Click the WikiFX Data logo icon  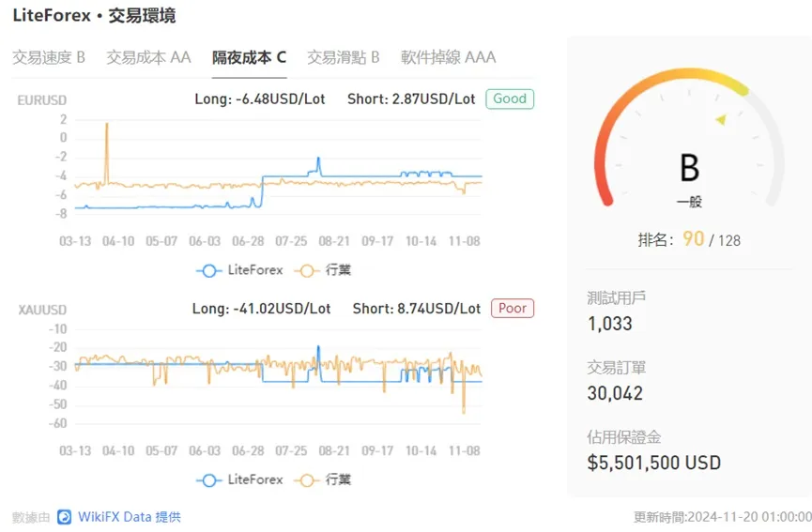tap(64, 516)
